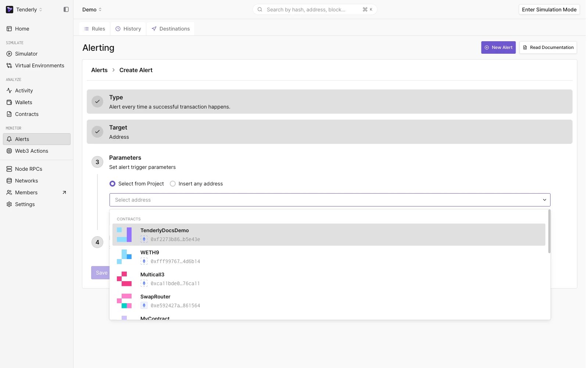Click the Contracts file icon
Screen dimensions: 588x368
9,114
